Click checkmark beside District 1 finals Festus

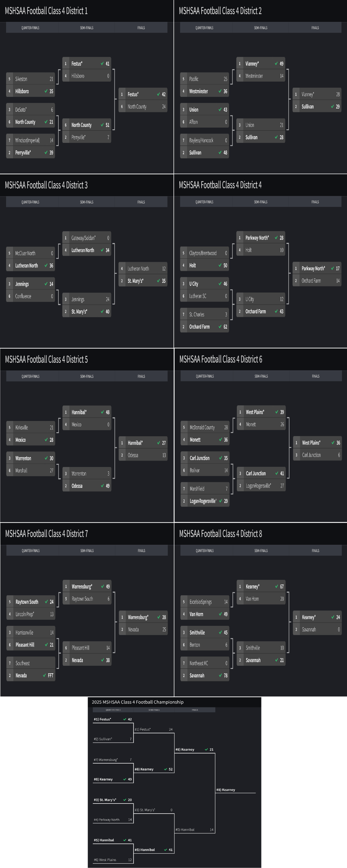tap(158, 94)
